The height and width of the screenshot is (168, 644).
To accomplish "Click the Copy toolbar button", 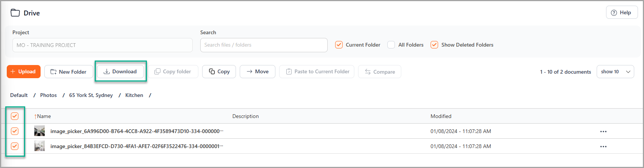I will coord(219,71).
